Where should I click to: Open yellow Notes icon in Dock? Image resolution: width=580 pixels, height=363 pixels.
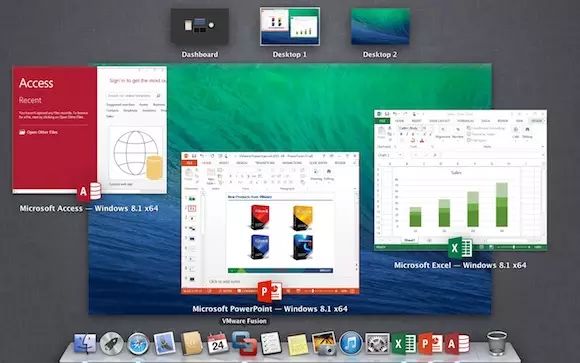[297, 344]
